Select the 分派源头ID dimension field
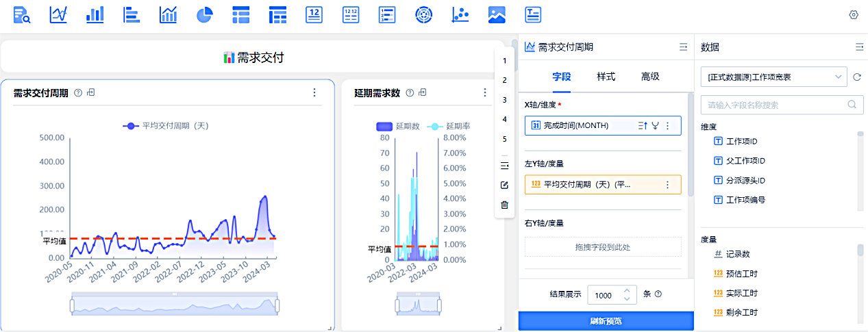868x332 pixels. click(x=740, y=180)
